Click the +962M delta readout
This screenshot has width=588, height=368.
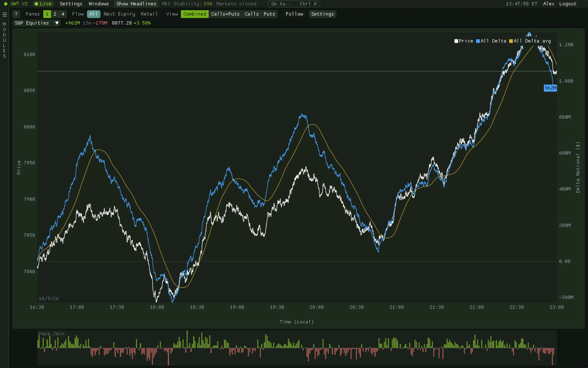[73, 23]
